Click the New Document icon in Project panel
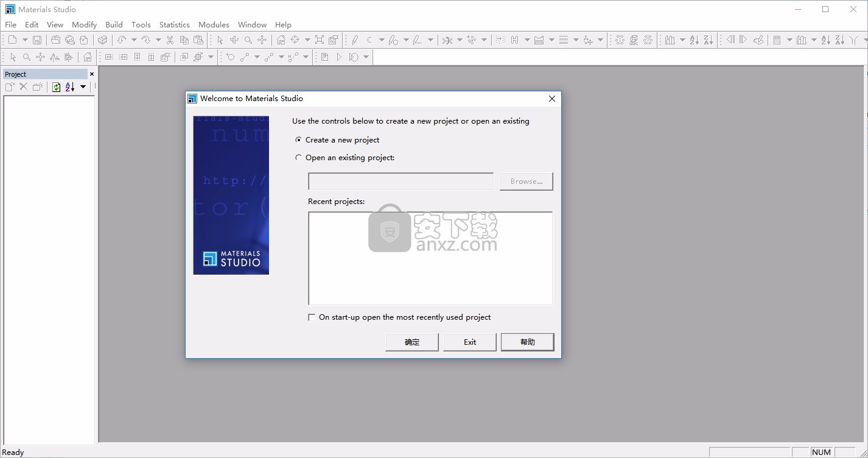The width and height of the screenshot is (868, 458). click(x=10, y=87)
